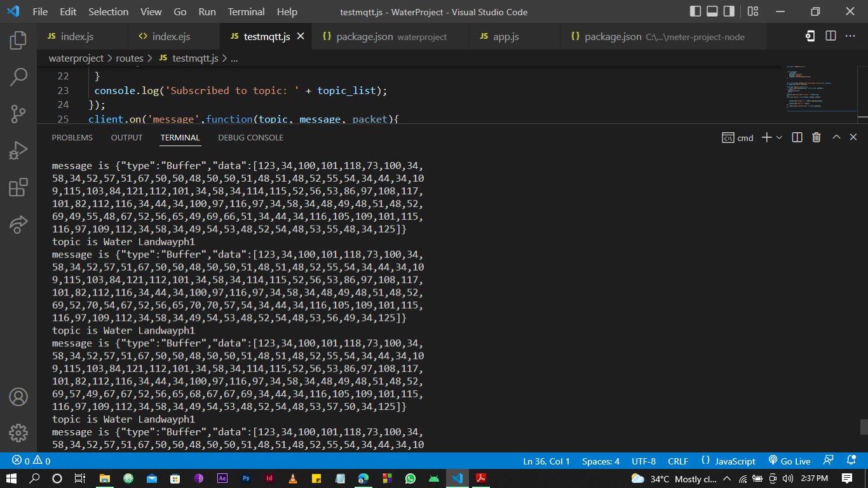868x488 pixels.
Task: Open the Run and Debug view
Action: (18, 151)
